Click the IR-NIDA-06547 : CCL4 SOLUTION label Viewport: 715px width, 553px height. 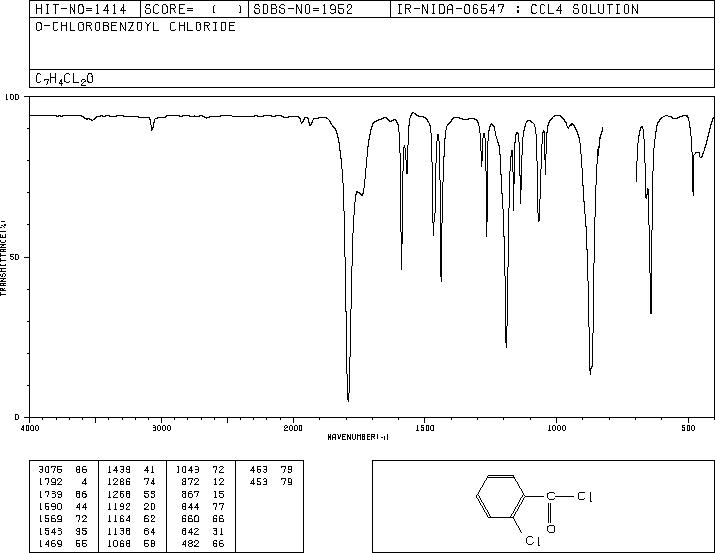[518, 9]
